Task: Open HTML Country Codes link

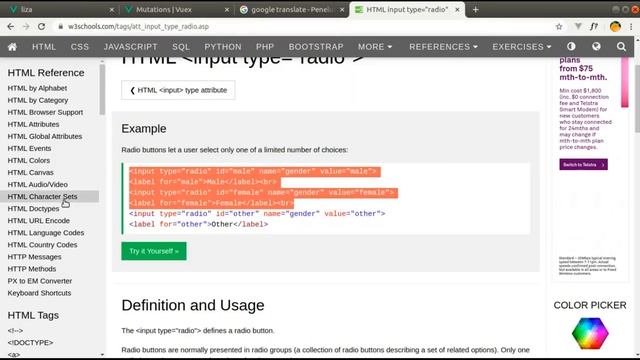Action: point(42,245)
